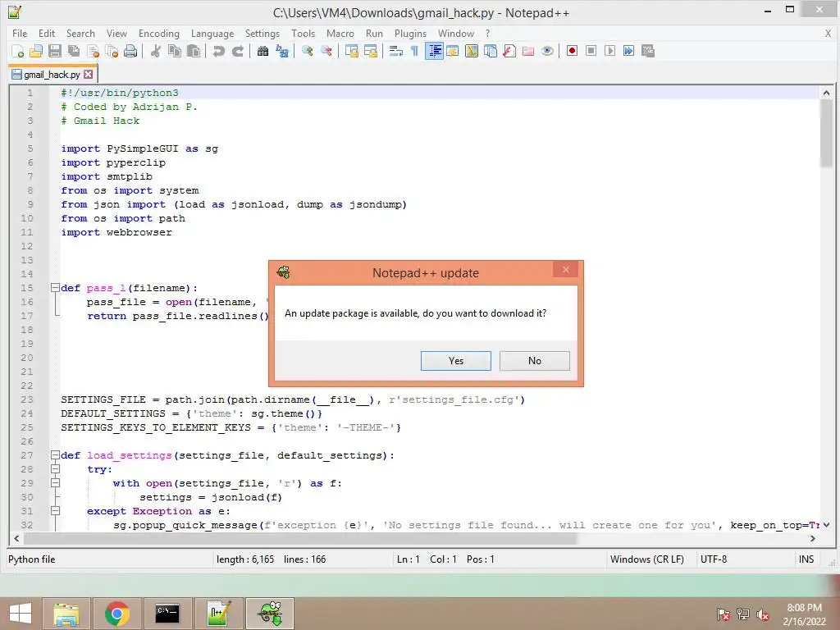Image resolution: width=840 pixels, height=630 pixels.
Task: Close the gmail_hack.py tab with its X
Action: (x=89, y=75)
